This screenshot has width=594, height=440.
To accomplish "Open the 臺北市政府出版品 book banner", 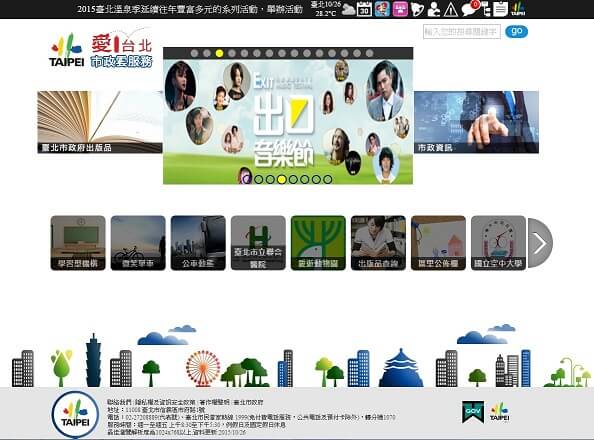I will click(100, 122).
